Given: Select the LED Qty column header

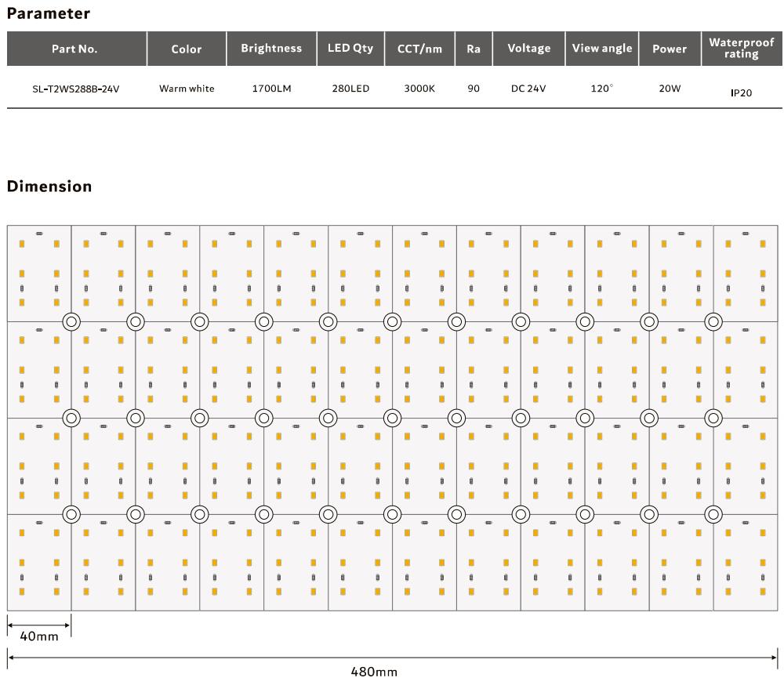Looking at the screenshot, I should point(350,49).
